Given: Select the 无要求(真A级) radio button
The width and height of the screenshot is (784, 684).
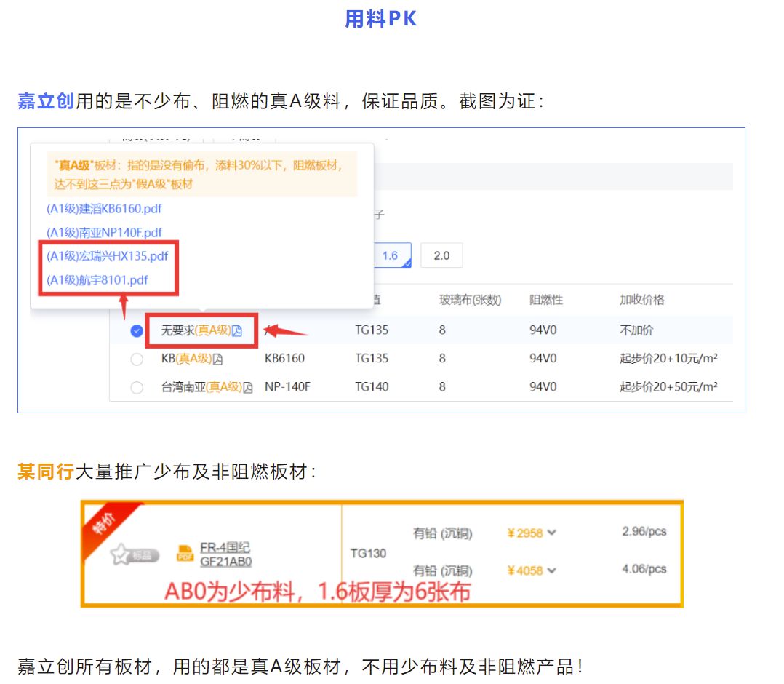Looking at the screenshot, I should (137, 331).
